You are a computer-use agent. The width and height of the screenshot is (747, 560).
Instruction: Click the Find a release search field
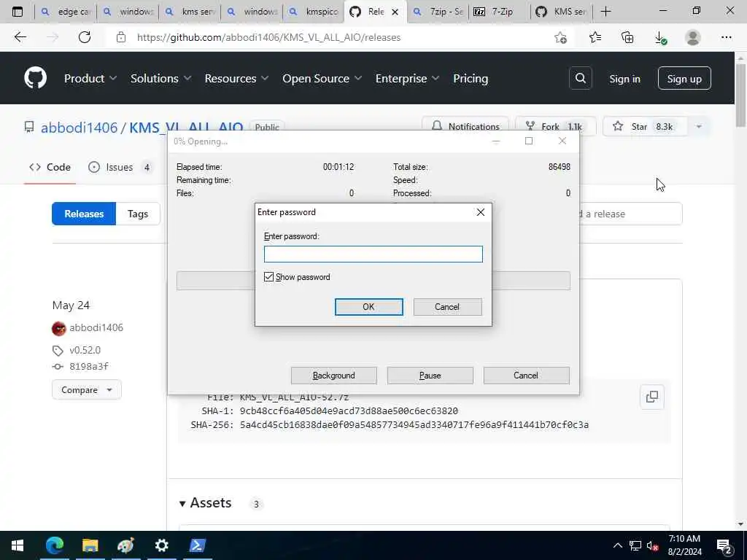[631, 214]
